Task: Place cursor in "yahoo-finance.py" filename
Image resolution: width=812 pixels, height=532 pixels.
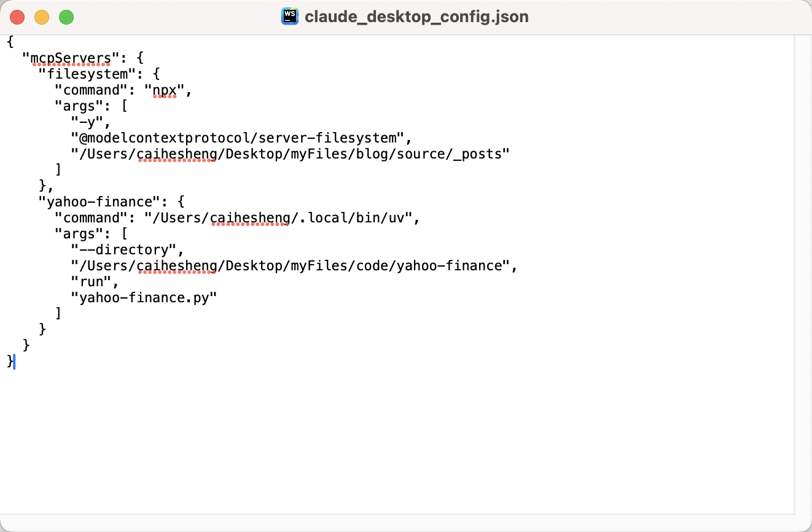Action: 144,298
